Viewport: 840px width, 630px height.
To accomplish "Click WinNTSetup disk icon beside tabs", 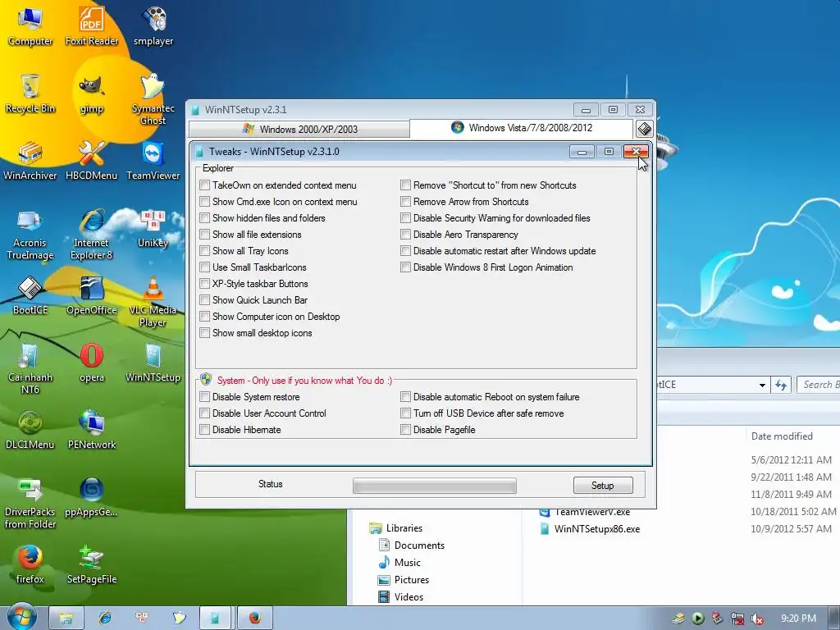I will pos(644,129).
